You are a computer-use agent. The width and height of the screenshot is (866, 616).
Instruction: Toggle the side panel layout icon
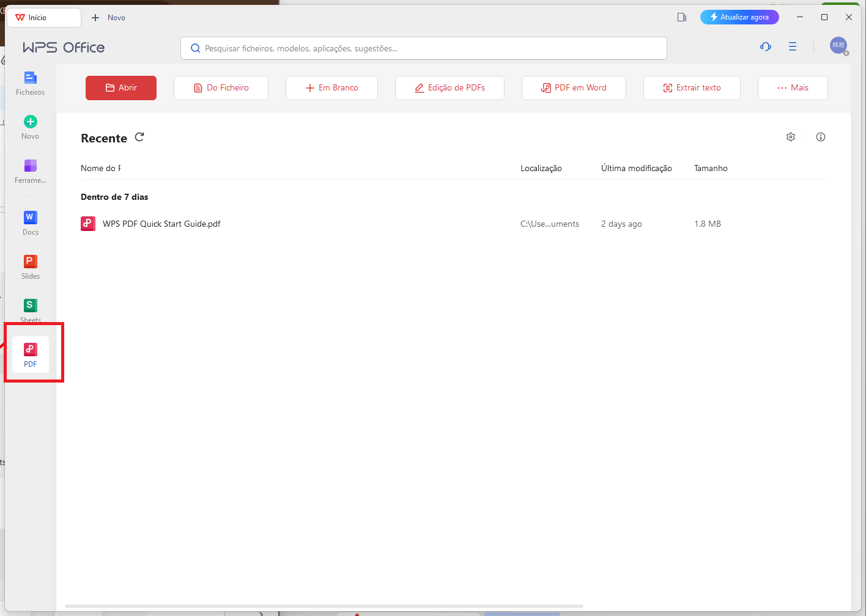682,17
